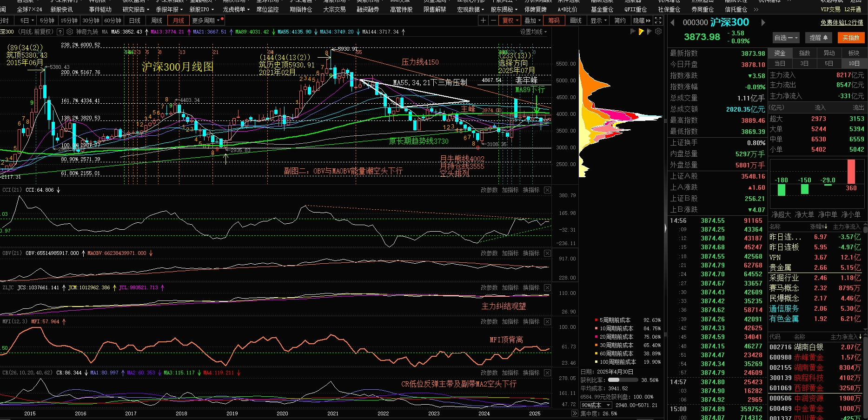Click the 买指数 button
The image size is (868, 420).
click(x=851, y=38)
